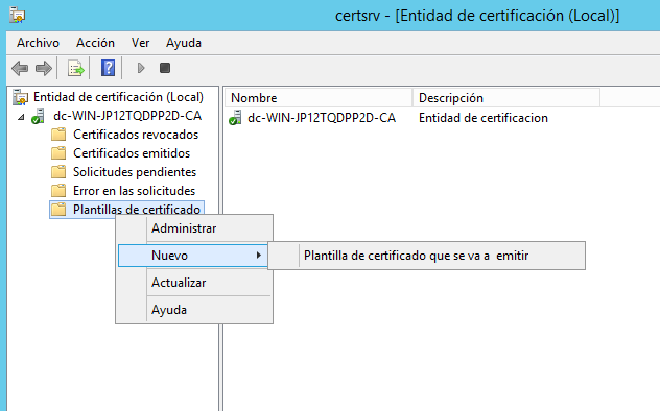
Task: Click the Back arrow in the toolbar
Action: tap(18, 68)
